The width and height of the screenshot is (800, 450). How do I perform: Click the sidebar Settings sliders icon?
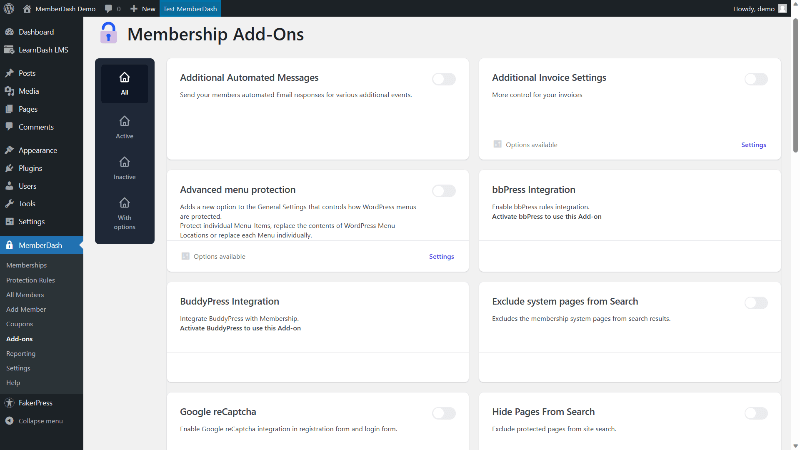[9, 221]
